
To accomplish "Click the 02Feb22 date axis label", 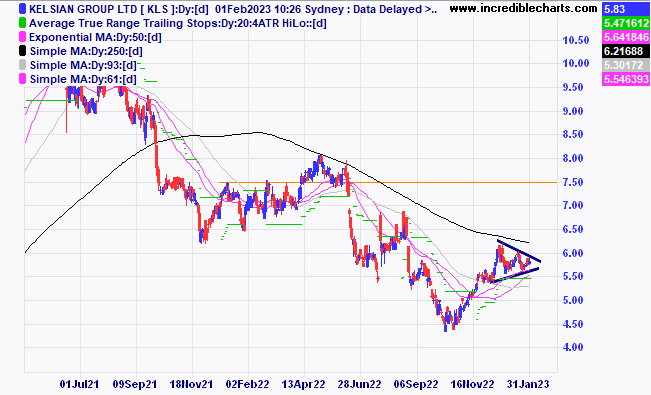I will (x=247, y=385).
